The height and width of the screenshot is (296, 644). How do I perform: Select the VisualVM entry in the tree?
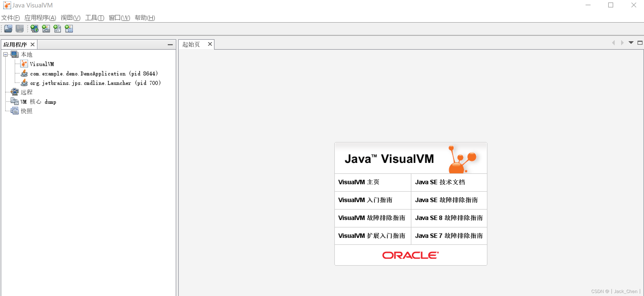pyautogui.click(x=42, y=64)
